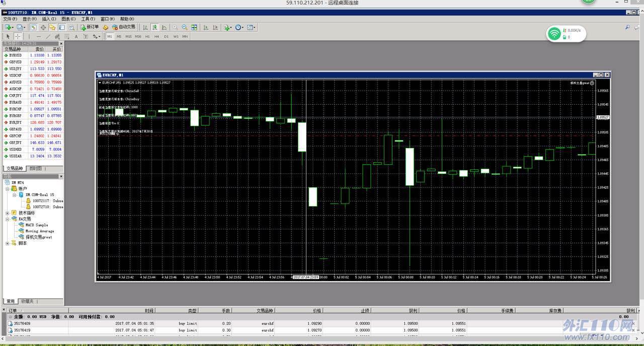Select GBPJPY row in Market Watch
The width and height of the screenshot is (644, 346).
(x=33, y=143)
